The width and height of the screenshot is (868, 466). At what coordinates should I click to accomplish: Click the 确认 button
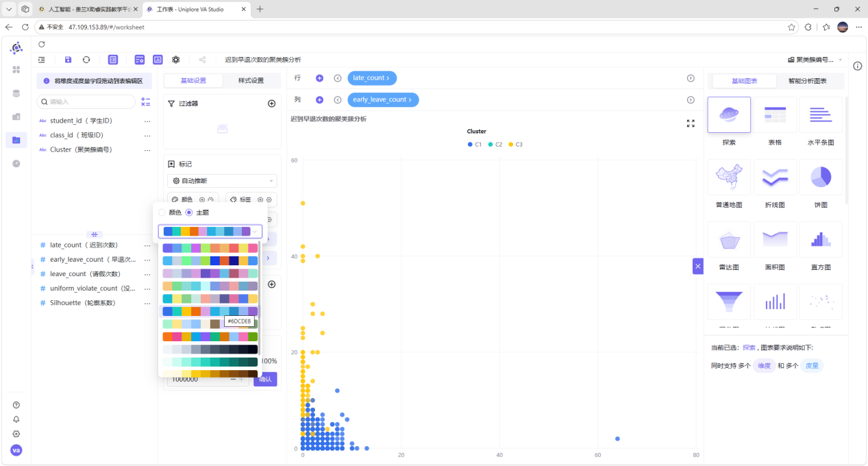click(x=265, y=379)
